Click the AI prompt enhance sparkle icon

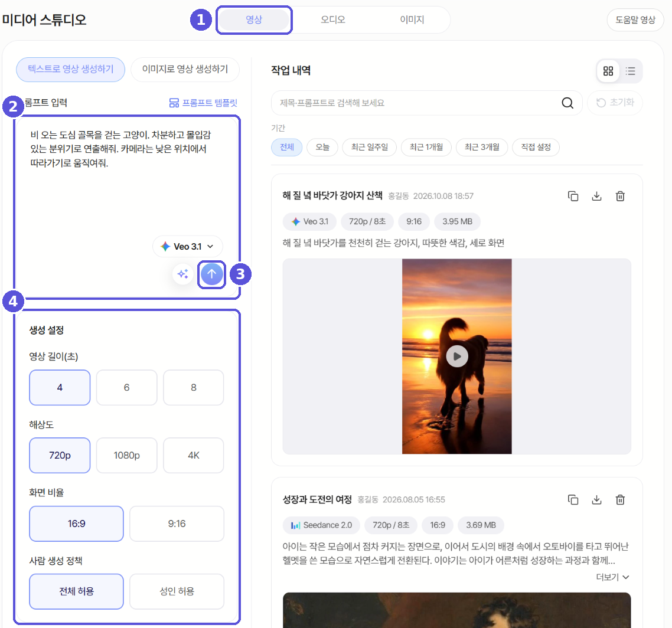click(183, 274)
